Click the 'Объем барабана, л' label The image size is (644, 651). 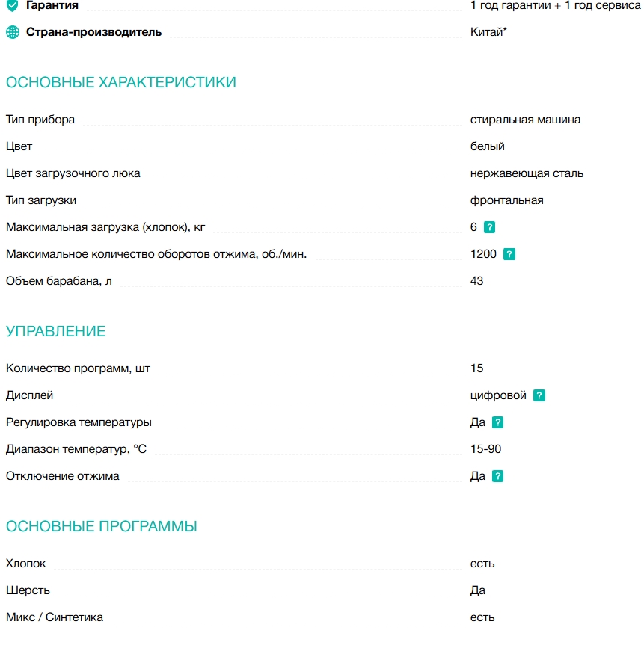click(x=59, y=281)
